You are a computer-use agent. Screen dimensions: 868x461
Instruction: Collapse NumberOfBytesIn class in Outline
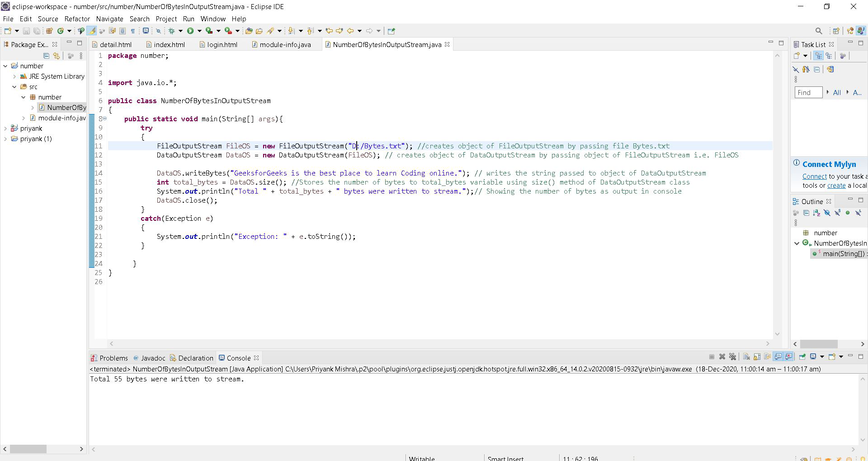click(x=797, y=243)
